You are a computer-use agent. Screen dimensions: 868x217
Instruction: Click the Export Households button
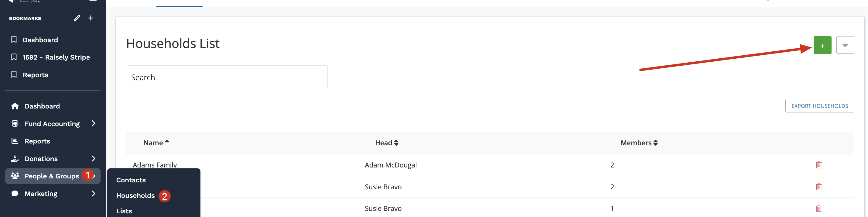pos(819,106)
